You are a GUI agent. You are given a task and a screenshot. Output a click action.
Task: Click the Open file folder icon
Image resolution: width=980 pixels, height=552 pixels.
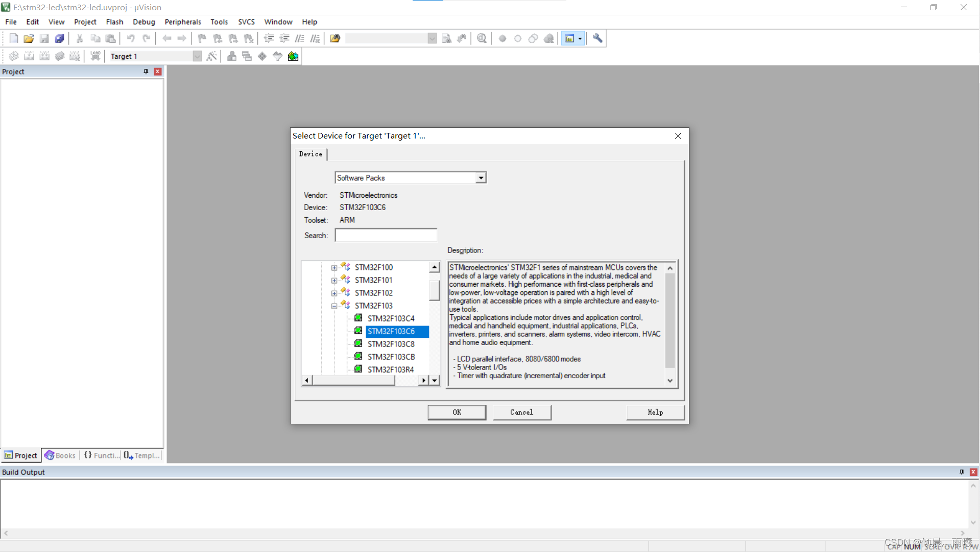coord(29,38)
